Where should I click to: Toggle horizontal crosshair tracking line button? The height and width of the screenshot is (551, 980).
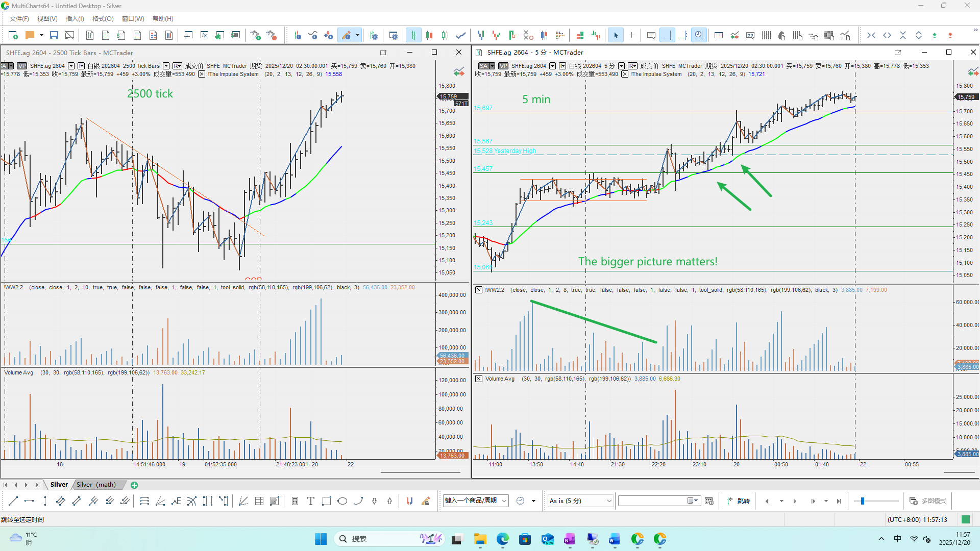667,35
